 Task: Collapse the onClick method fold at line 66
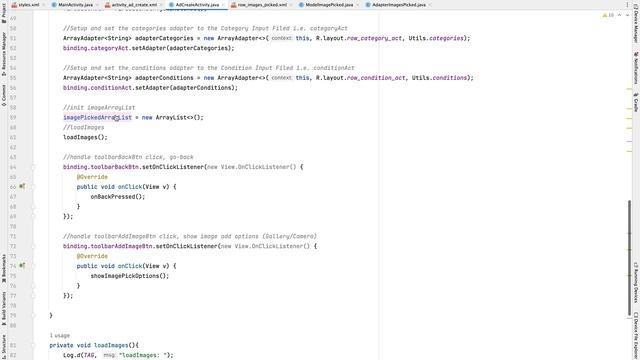pyautogui.click(x=33, y=187)
